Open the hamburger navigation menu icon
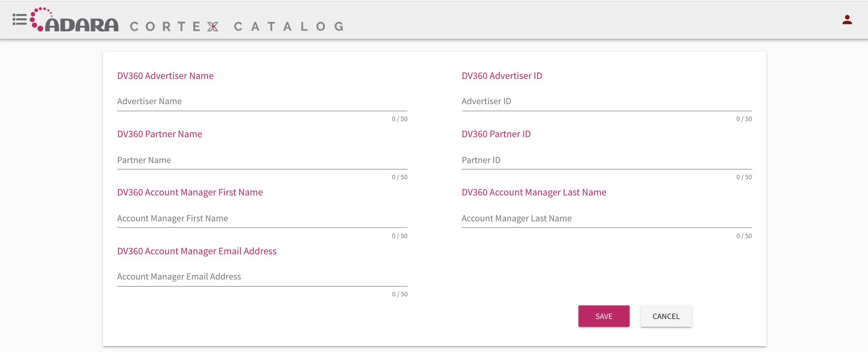 19,19
